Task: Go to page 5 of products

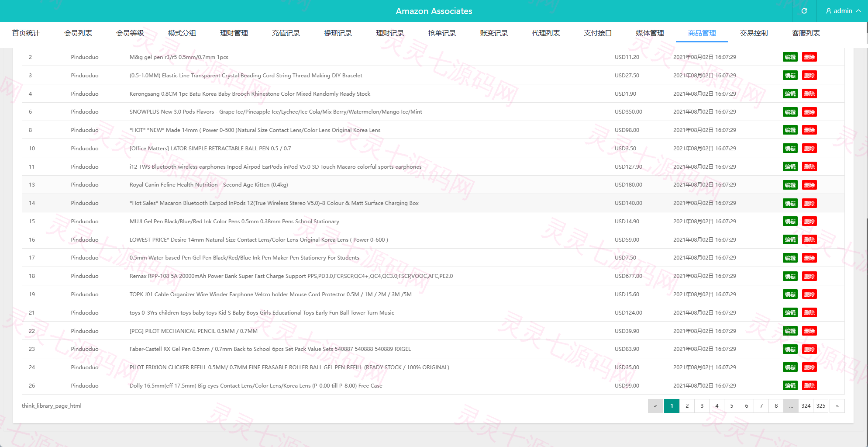Action: 731,406
